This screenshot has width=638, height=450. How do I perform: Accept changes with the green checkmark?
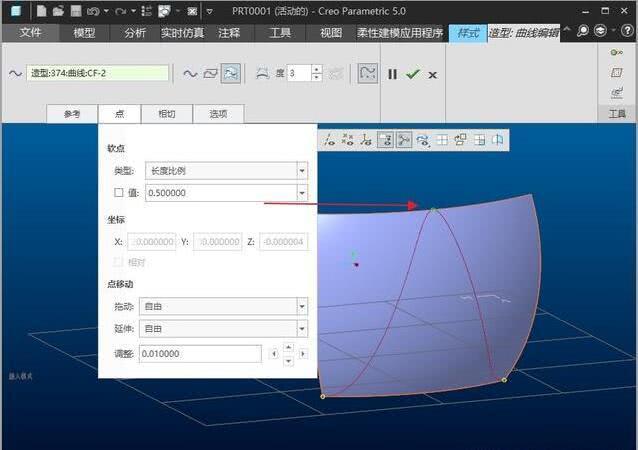click(413, 74)
